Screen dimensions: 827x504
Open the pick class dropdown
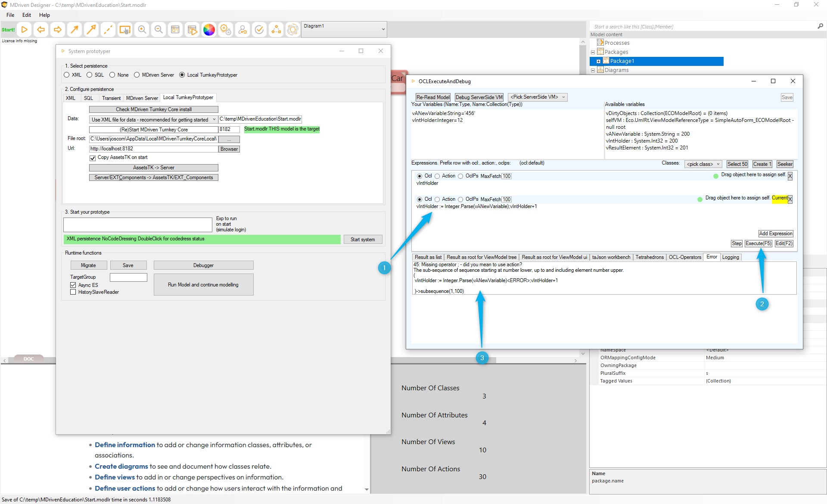(x=703, y=164)
